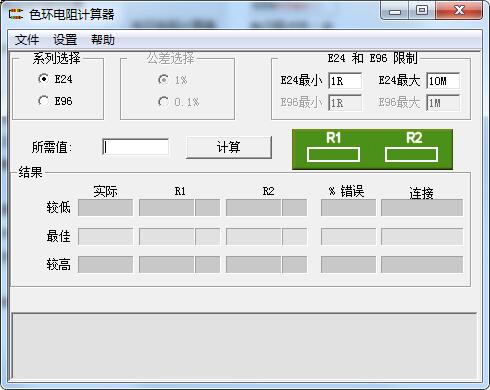Click the E96最小 input field
Viewport: 490px width, 390px height.
point(345,103)
